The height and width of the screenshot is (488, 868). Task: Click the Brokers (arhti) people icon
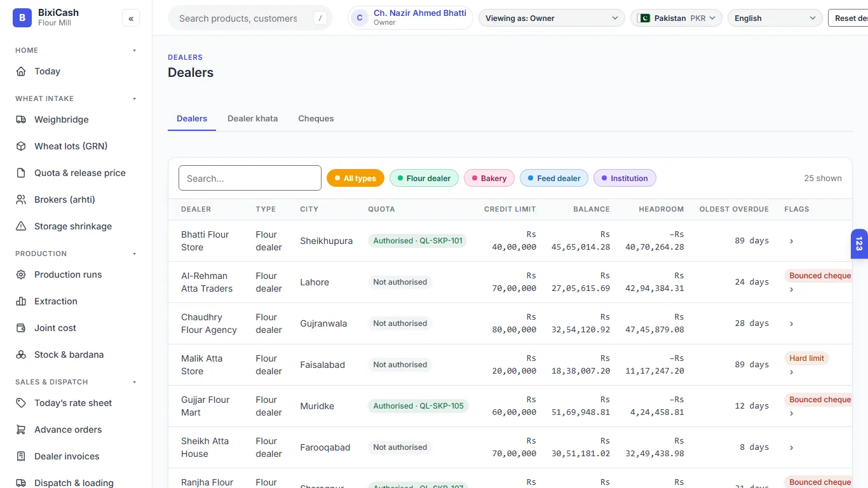pyautogui.click(x=21, y=200)
